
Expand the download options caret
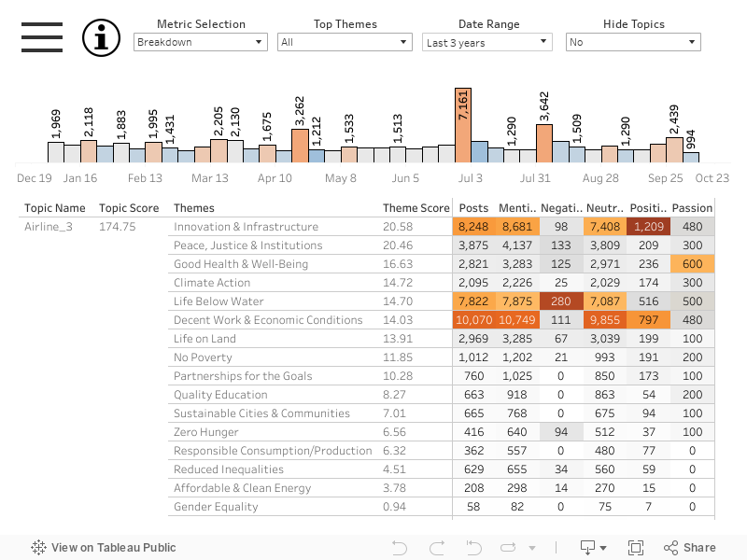(603, 548)
